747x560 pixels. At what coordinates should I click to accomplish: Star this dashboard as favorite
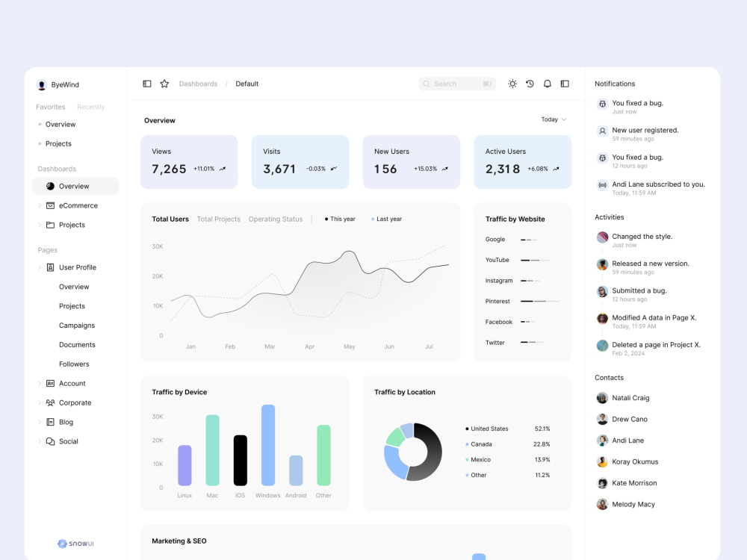point(164,84)
